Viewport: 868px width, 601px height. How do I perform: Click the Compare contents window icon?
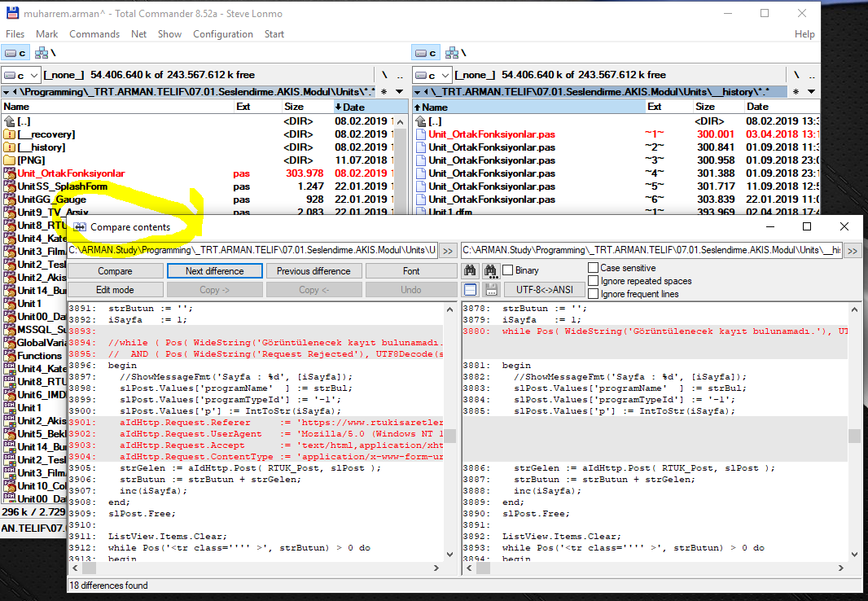click(80, 227)
